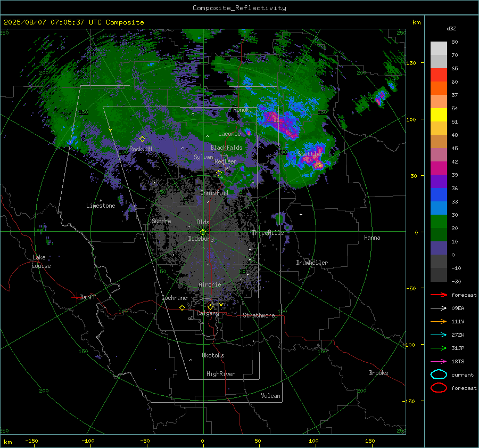Image resolution: width=479 pixels, height=448 pixels.
Task: Click the white plus marker west of Hanna
Action: [301, 214]
